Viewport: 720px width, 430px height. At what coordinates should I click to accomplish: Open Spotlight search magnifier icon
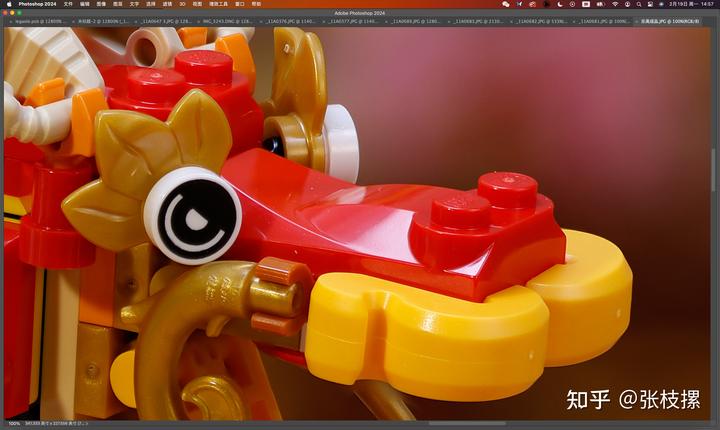point(639,4)
